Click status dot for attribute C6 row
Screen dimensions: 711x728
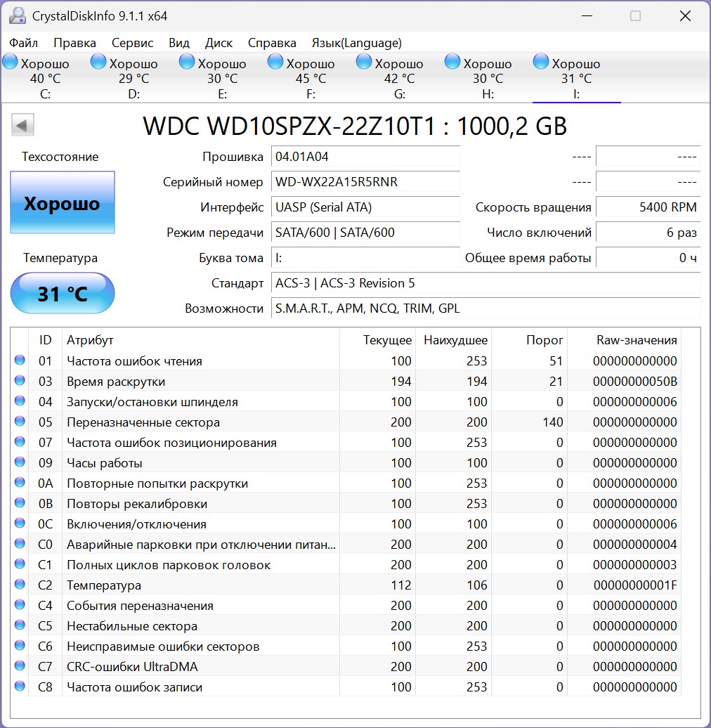20,645
